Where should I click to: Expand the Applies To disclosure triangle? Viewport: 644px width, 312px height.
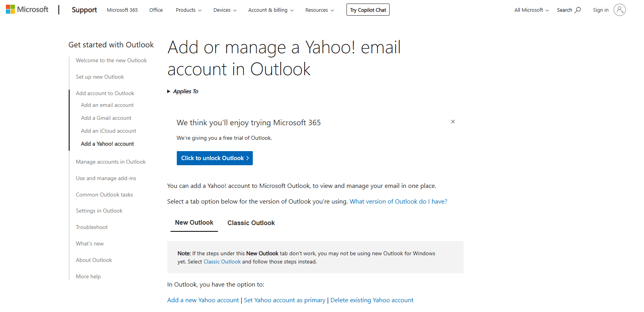[x=169, y=91]
